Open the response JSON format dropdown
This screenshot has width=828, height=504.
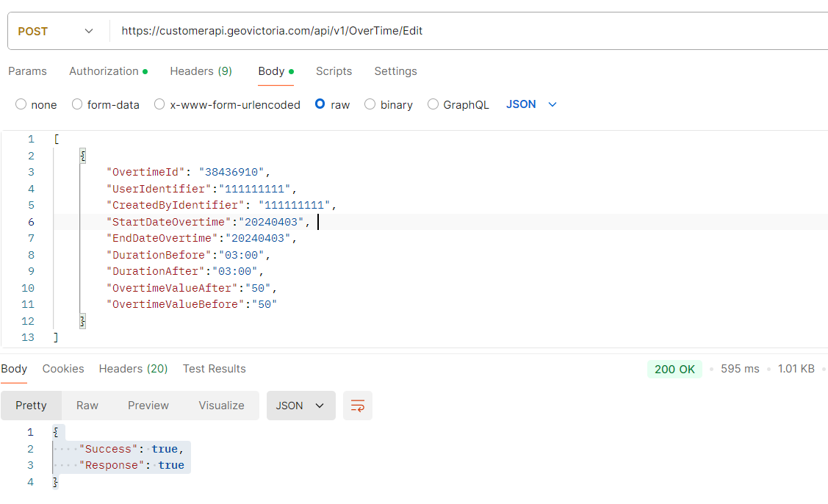(300, 406)
